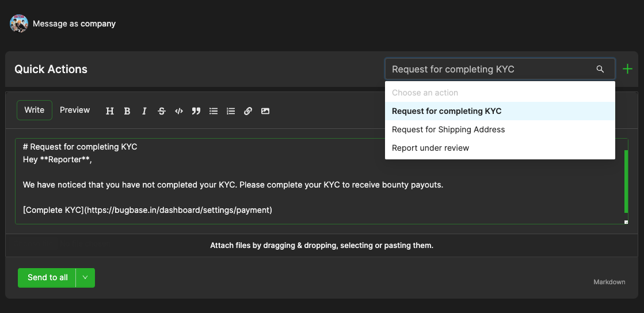The height and width of the screenshot is (313, 644).
Task: Apply italic formatting
Action: (144, 111)
